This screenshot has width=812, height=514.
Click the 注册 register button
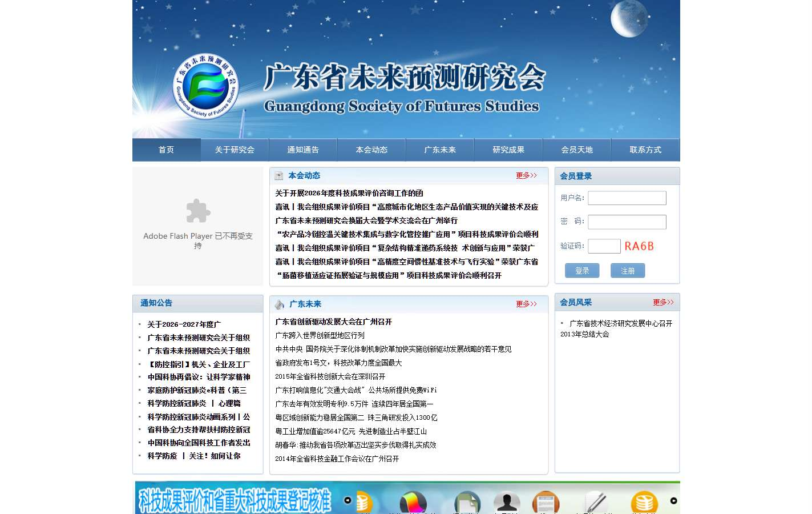click(628, 271)
